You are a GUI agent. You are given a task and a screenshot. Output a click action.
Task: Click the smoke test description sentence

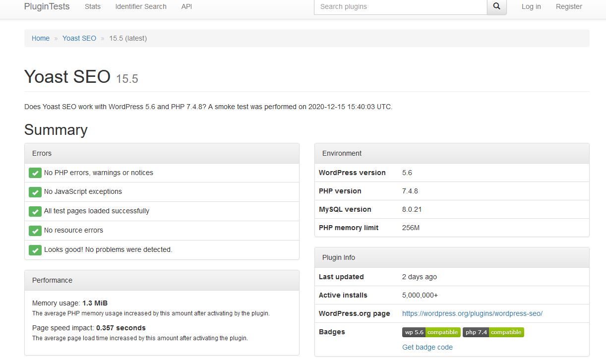208,107
